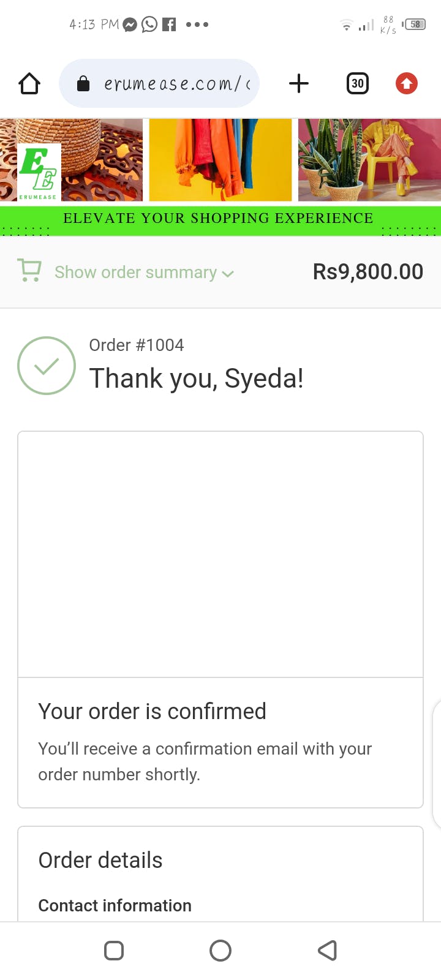Tap the WhatsApp notification icon
The image size is (441, 980).
149,24
